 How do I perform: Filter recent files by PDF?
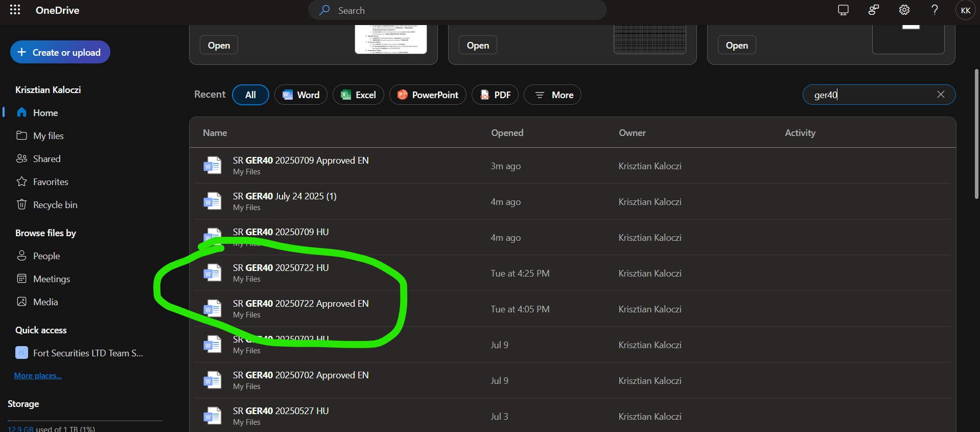(495, 95)
